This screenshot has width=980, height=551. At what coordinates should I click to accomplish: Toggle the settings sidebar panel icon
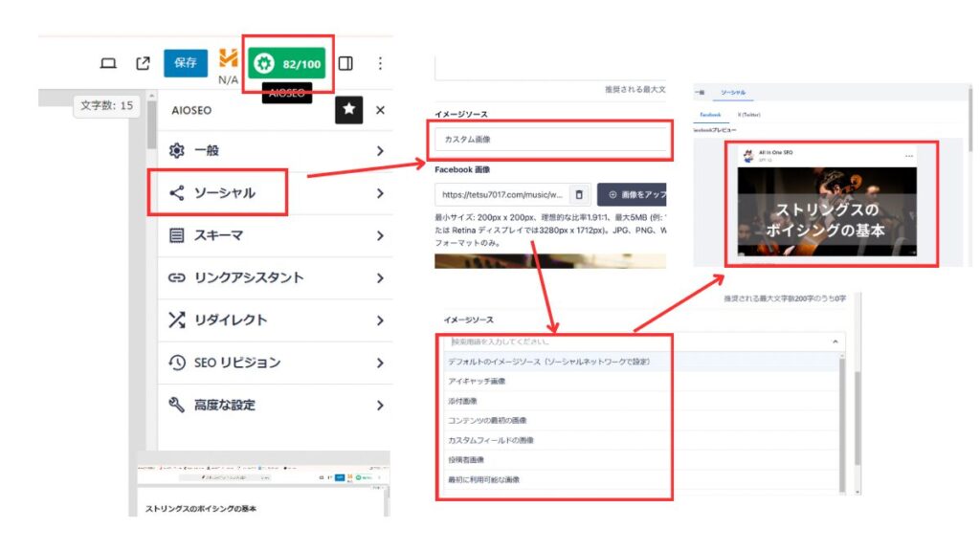click(x=345, y=63)
